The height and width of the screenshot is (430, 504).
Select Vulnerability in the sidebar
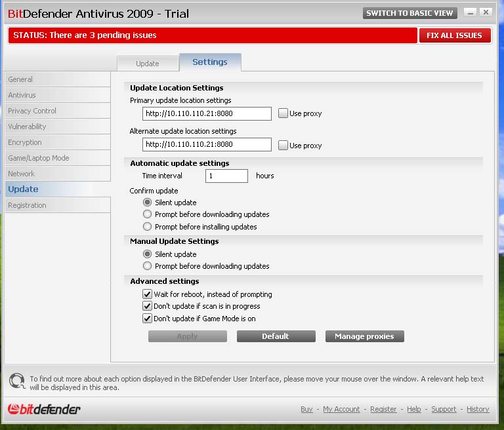tap(58, 127)
